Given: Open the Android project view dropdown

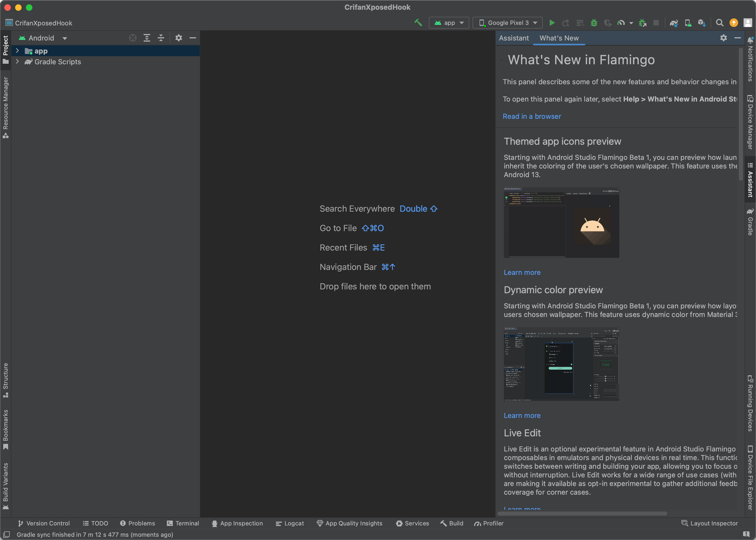Looking at the screenshot, I should pyautogui.click(x=43, y=38).
